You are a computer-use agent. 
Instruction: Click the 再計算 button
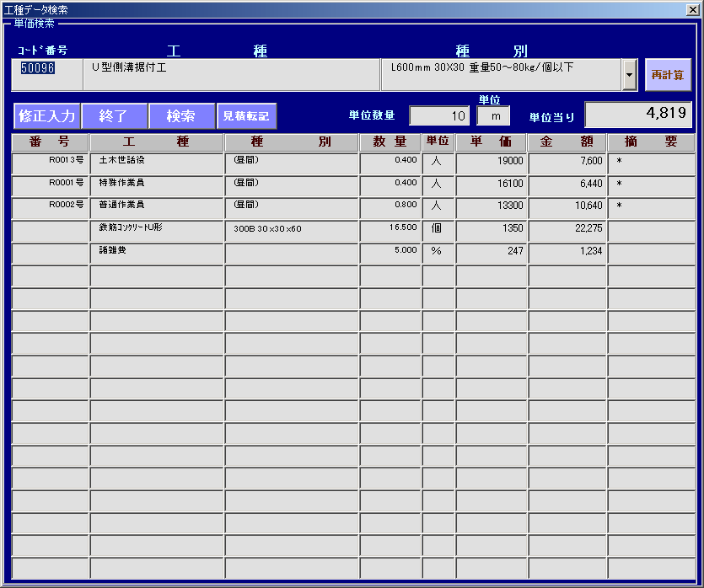(668, 75)
